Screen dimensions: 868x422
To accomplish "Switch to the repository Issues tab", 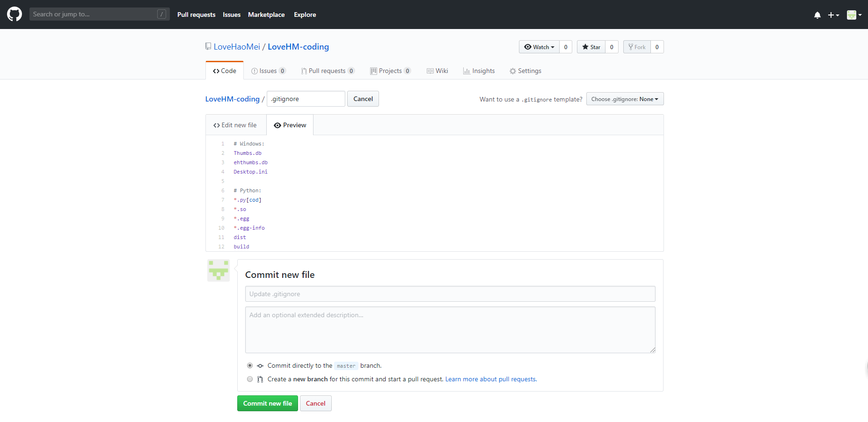I will coord(268,71).
